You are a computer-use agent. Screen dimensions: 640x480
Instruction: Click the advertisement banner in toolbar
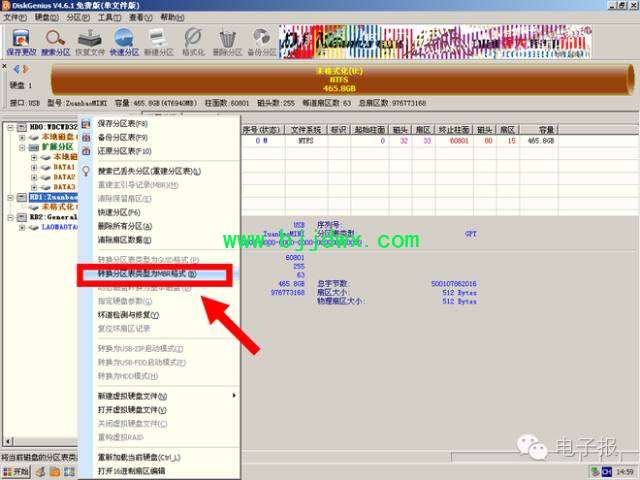point(435,41)
